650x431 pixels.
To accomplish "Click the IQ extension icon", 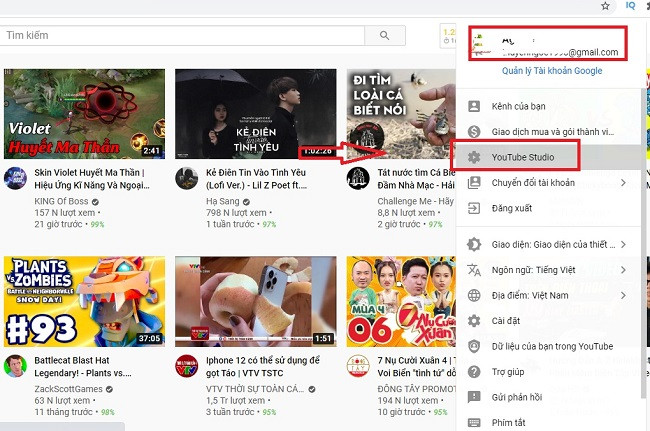I will [x=630, y=5].
